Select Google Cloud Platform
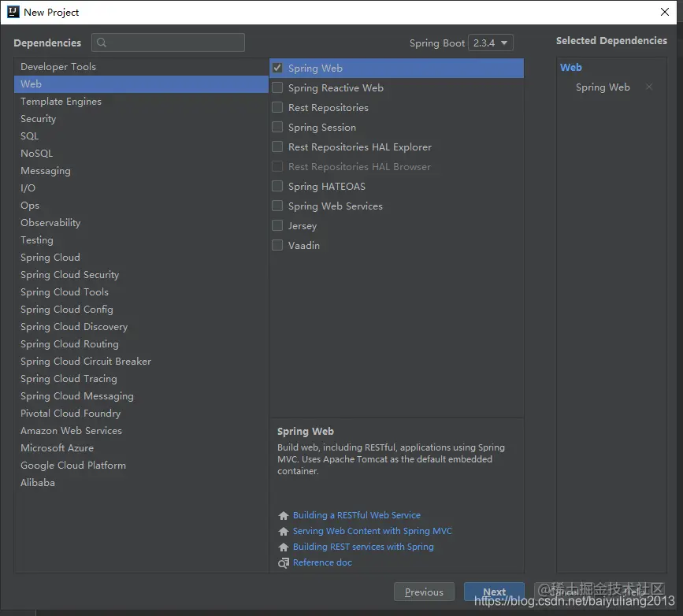This screenshot has width=683, height=616. coord(141,466)
